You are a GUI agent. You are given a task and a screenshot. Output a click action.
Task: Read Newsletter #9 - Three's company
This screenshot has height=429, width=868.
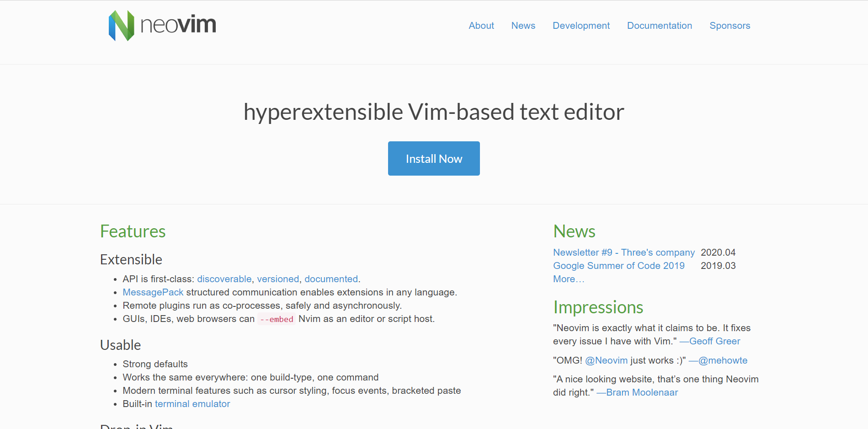(623, 252)
